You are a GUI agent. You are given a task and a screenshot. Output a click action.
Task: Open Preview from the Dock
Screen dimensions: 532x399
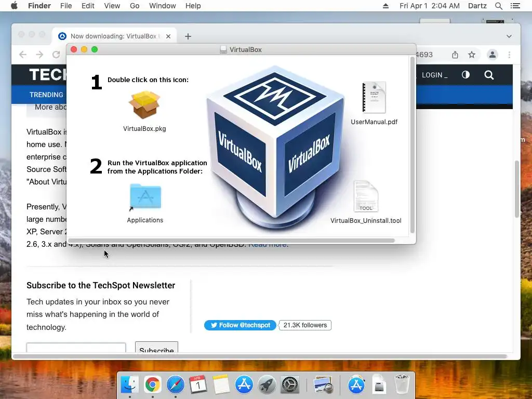(323, 385)
